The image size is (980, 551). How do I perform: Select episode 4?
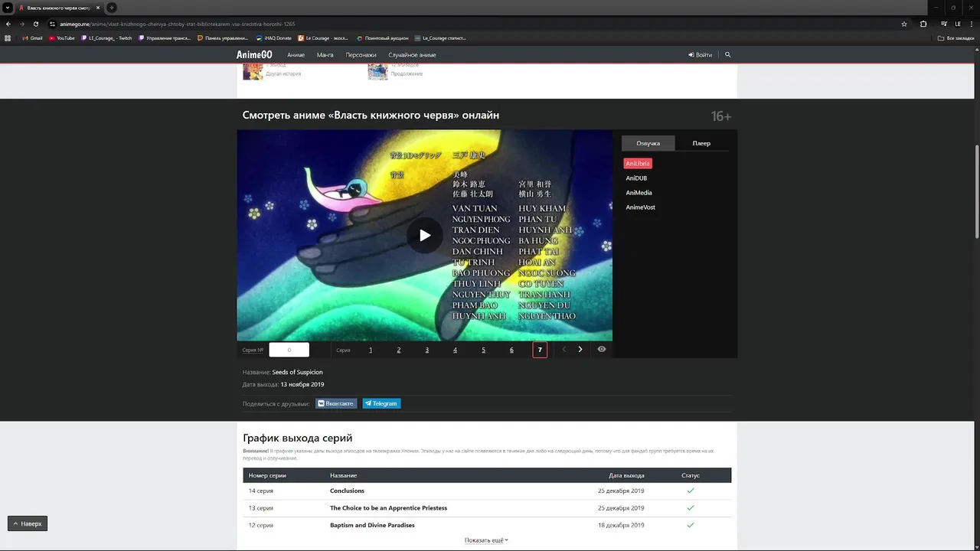click(x=455, y=350)
